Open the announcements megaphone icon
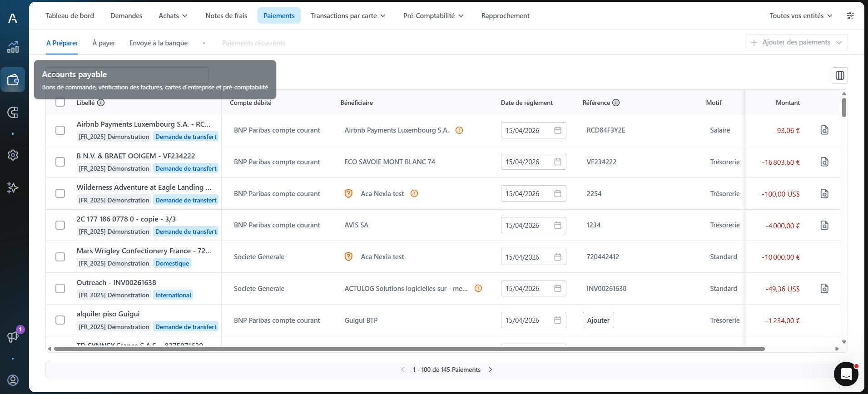Viewport: 868px width, 394px height. pos(13,336)
